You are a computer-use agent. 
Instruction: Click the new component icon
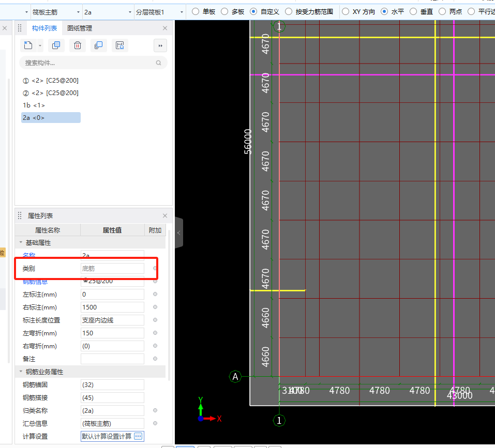tap(28, 45)
